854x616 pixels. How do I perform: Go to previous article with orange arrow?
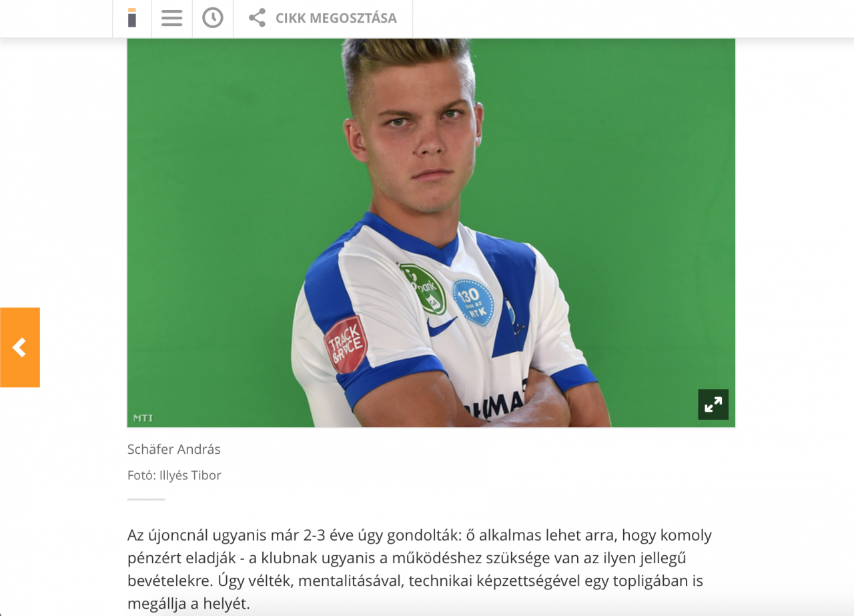point(20,347)
